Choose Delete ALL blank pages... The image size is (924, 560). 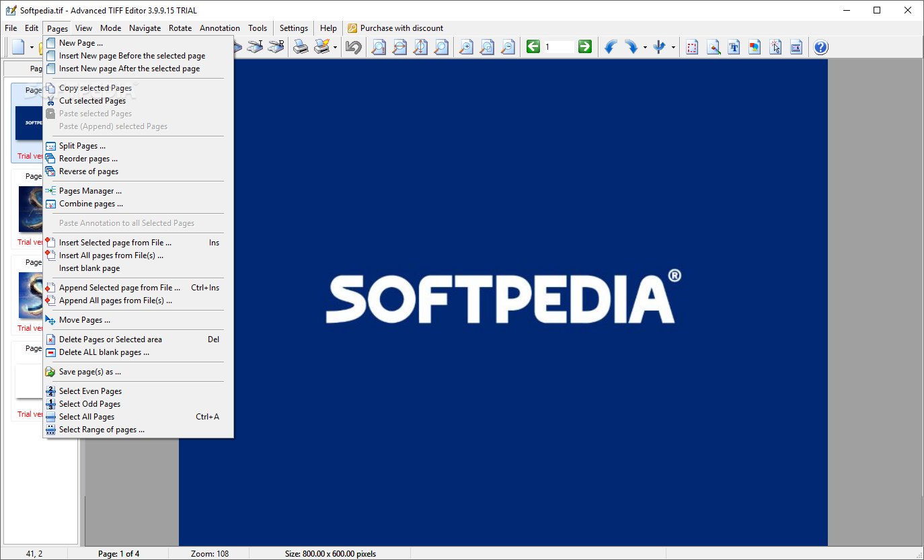click(139, 352)
